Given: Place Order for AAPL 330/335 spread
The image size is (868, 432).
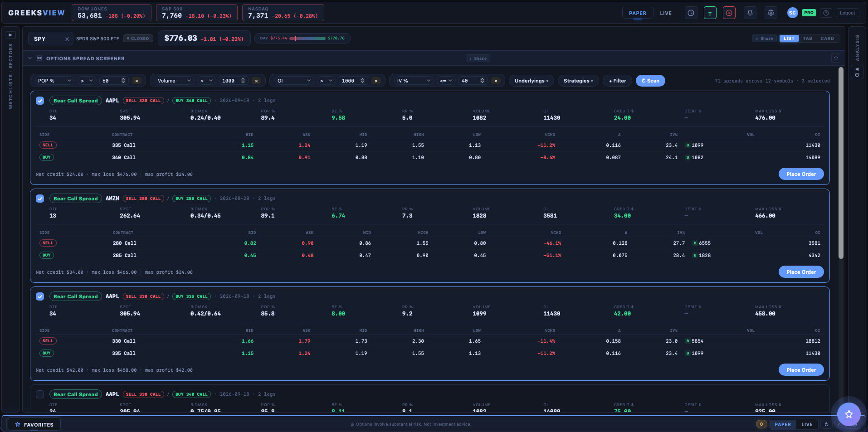Looking at the screenshot, I should click(801, 370).
